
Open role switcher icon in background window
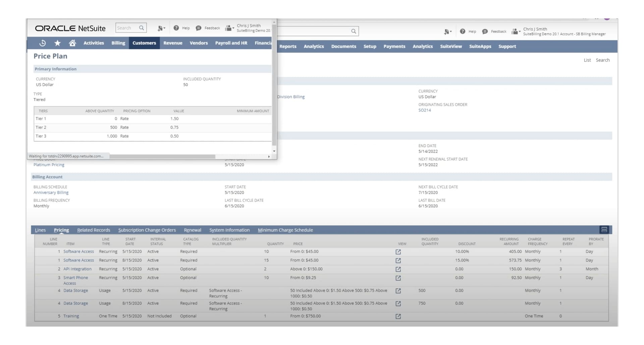tap(516, 31)
